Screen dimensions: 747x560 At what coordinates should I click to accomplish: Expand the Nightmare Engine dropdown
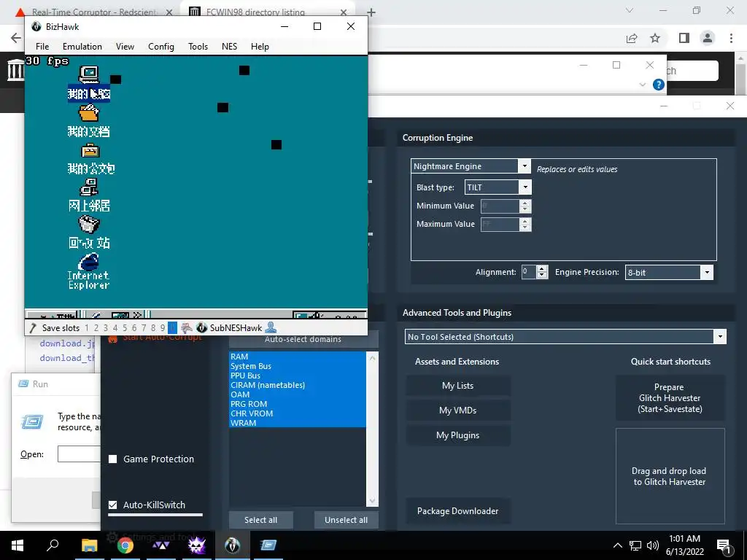click(x=525, y=166)
